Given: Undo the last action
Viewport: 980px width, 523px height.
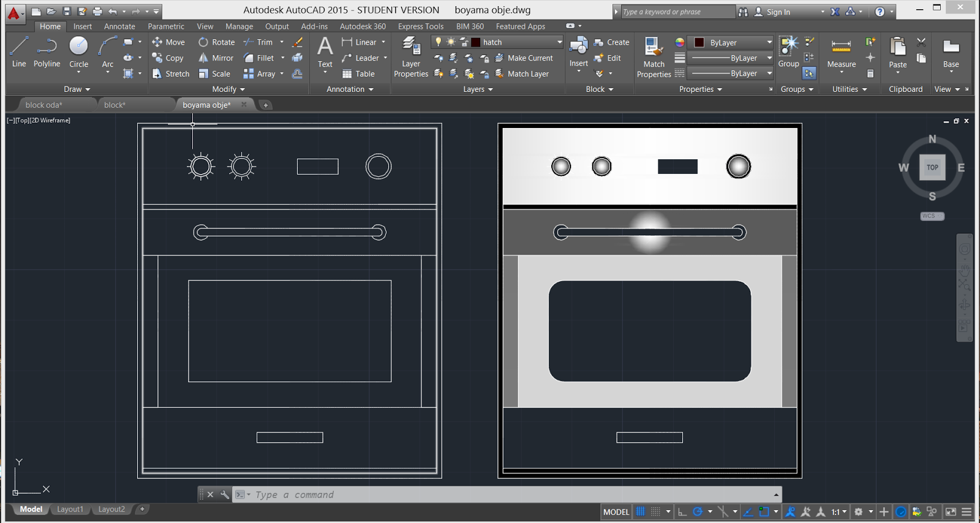Looking at the screenshot, I should pyautogui.click(x=113, y=11).
